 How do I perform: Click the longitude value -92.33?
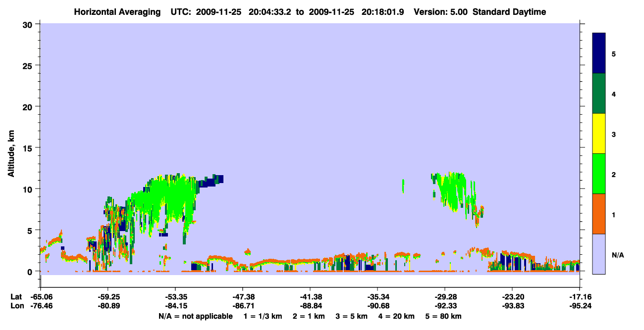coord(444,306)
